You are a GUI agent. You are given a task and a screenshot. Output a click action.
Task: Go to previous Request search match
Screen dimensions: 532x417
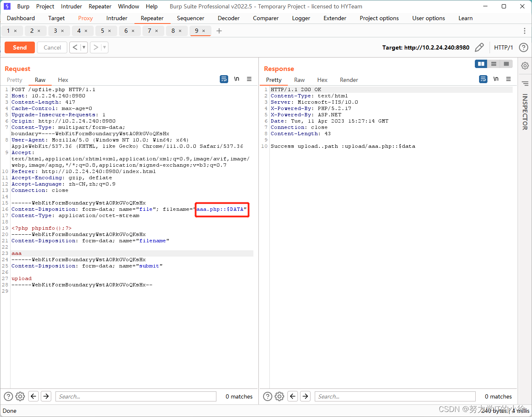point(34,396)
